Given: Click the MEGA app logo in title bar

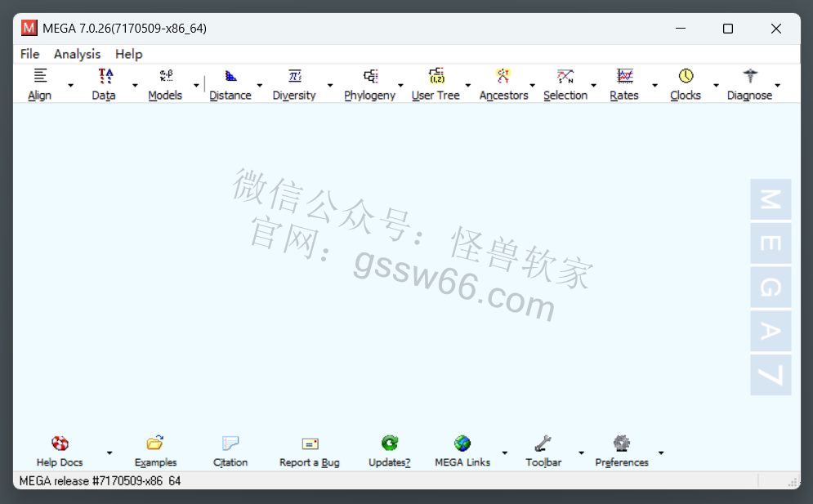Looking at the screenshot, I should [x=29, y=28].
